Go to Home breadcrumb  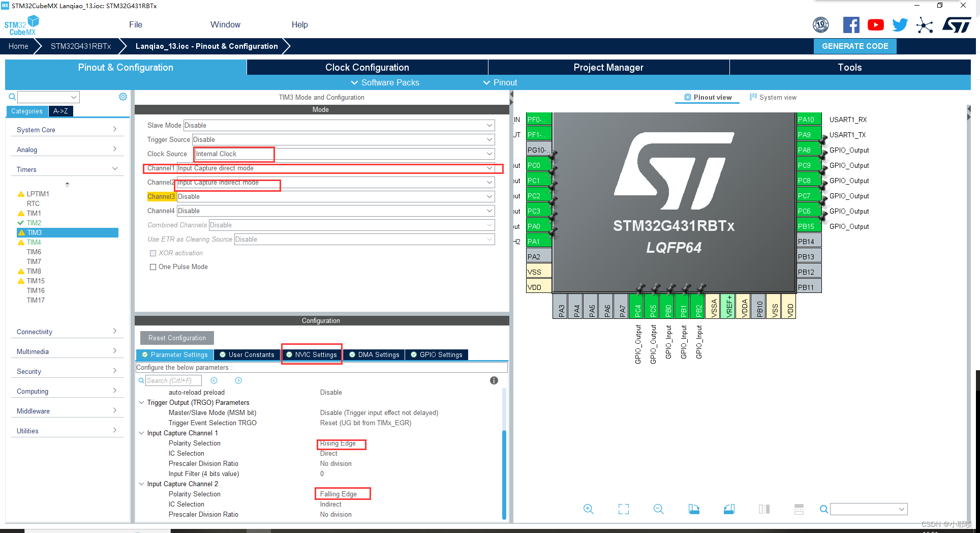[x=18, y=46]
